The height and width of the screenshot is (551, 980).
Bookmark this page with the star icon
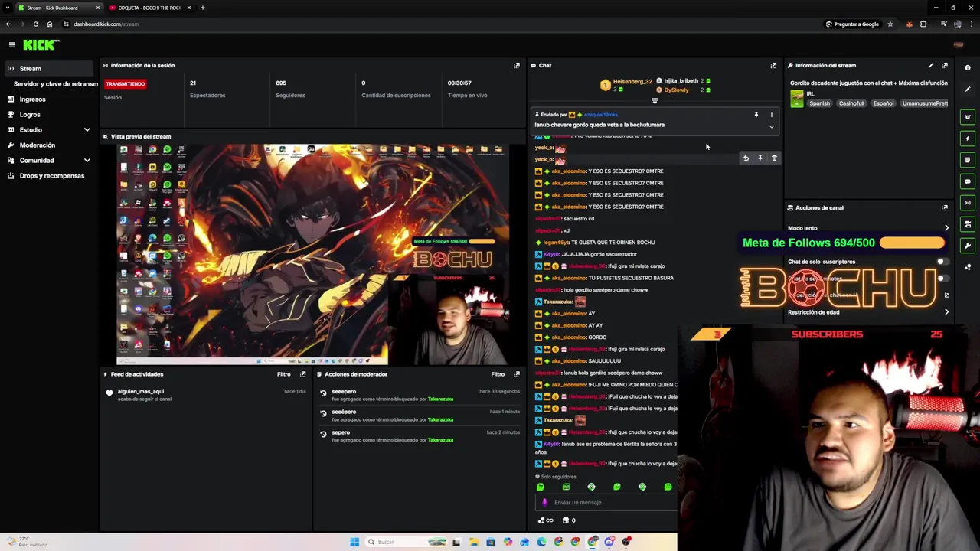coord(890,24)
